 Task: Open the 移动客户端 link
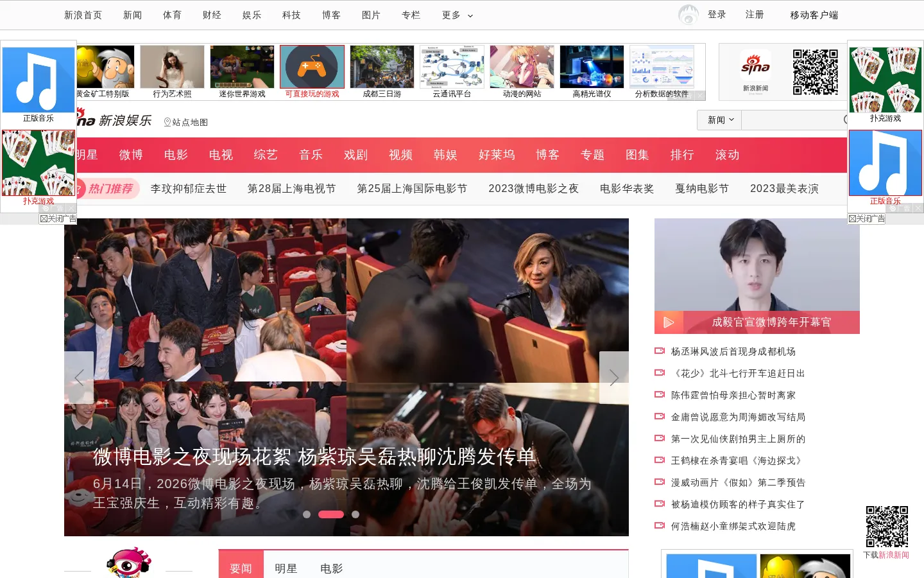(x=814, y=15)
